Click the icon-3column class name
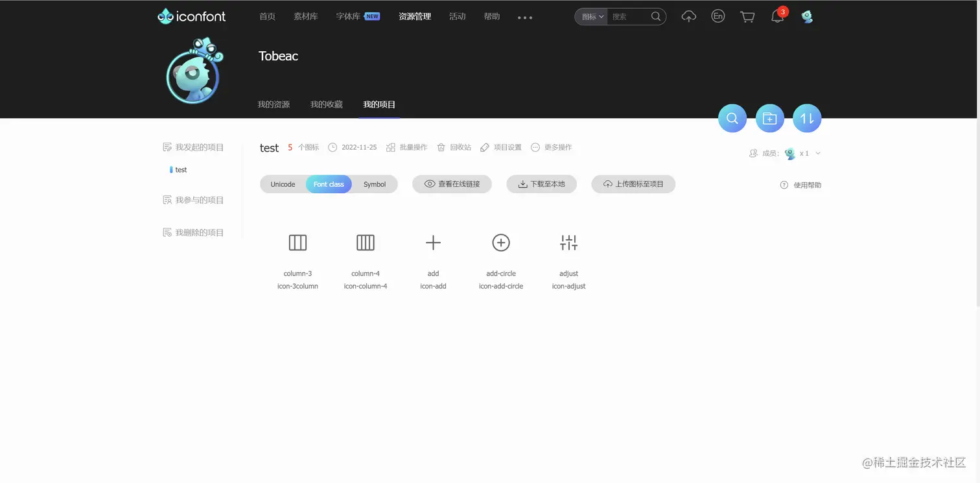Image resolution: width=980 pixels, height=483 pixels. click(x=297, y=286)
